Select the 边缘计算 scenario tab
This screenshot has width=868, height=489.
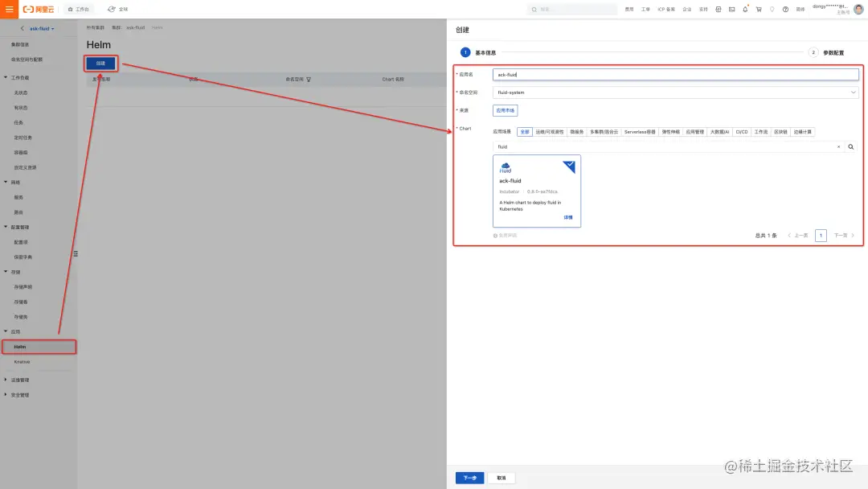(802, 132)
